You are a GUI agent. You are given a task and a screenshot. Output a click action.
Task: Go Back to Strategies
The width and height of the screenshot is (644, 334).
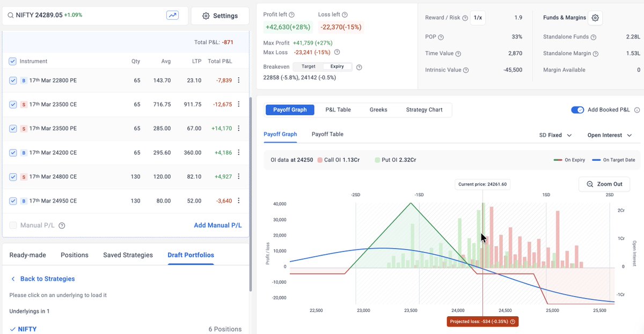point(42,279)
